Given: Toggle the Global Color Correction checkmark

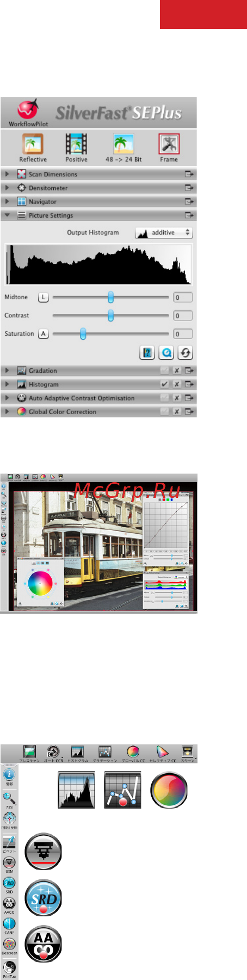Looking at the screenshot, I should tap(164, 412).
